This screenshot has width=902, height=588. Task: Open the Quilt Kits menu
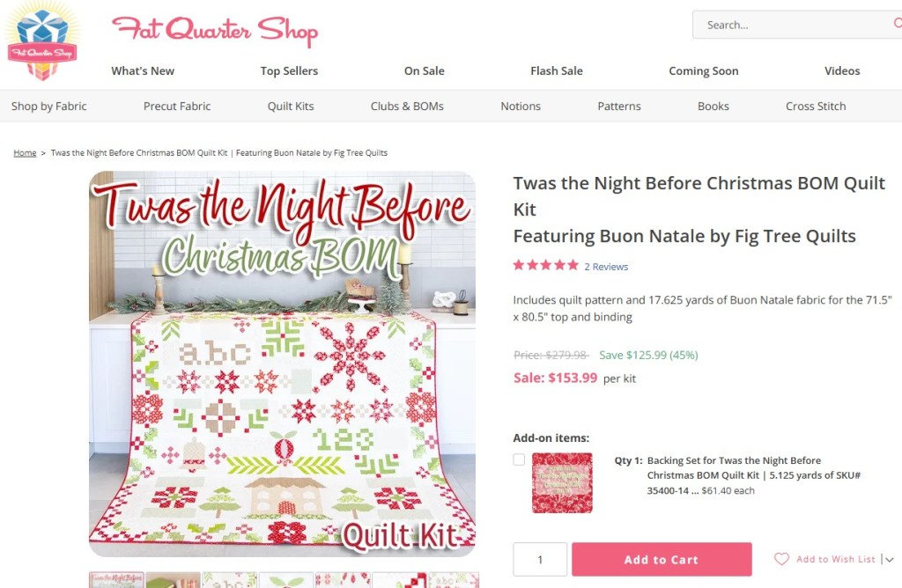click(291, 106)
